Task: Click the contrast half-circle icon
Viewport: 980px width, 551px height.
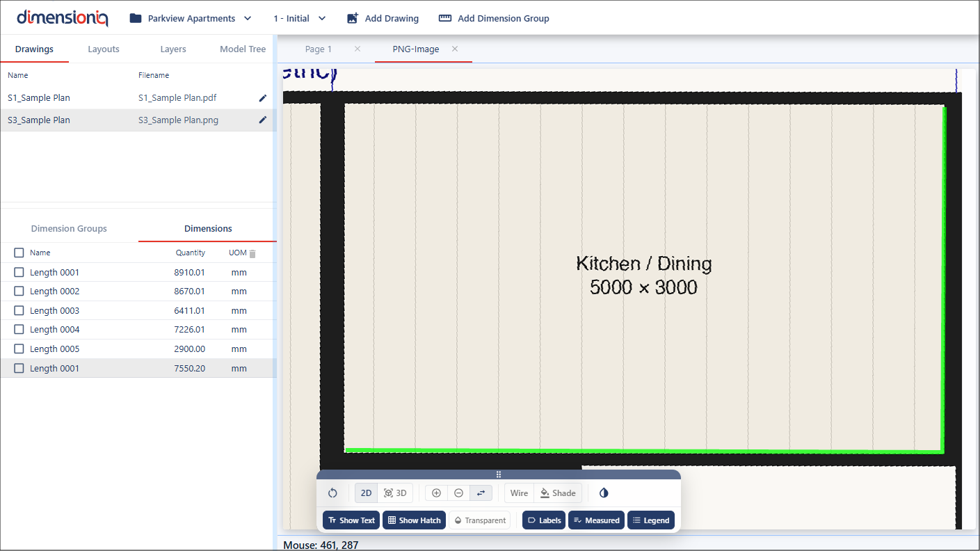Action: click(604, 493)
